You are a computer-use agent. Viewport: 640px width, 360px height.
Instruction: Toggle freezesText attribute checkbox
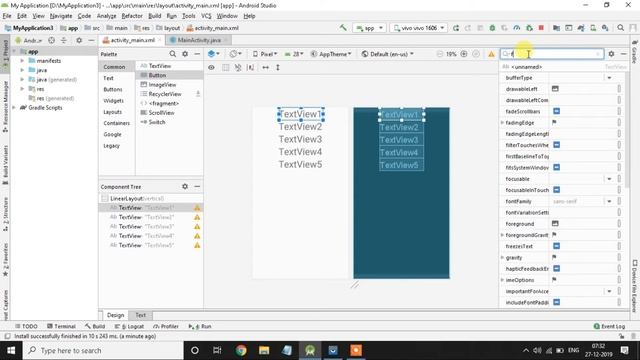[556, 246]
